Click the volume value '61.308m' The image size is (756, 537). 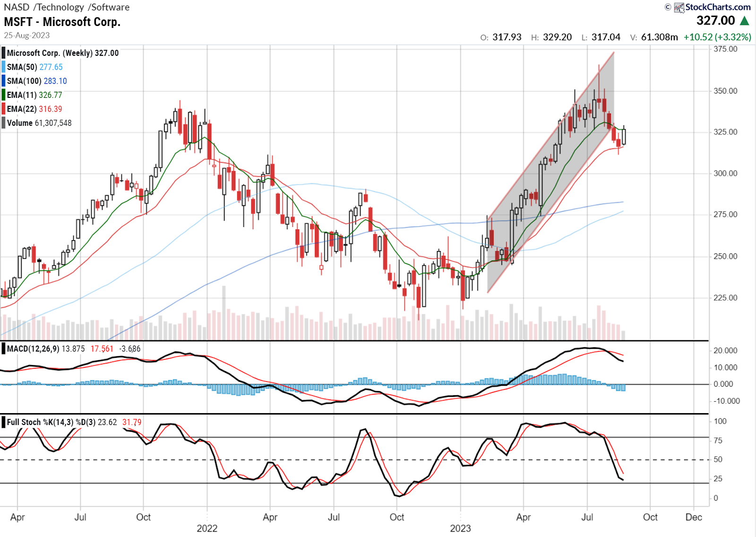pos(660,37)
